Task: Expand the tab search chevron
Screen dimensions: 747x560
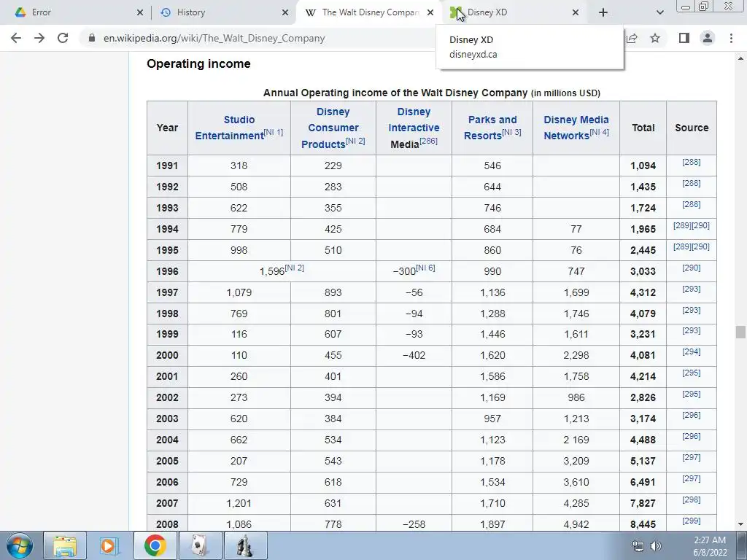Action: (659, 12)
